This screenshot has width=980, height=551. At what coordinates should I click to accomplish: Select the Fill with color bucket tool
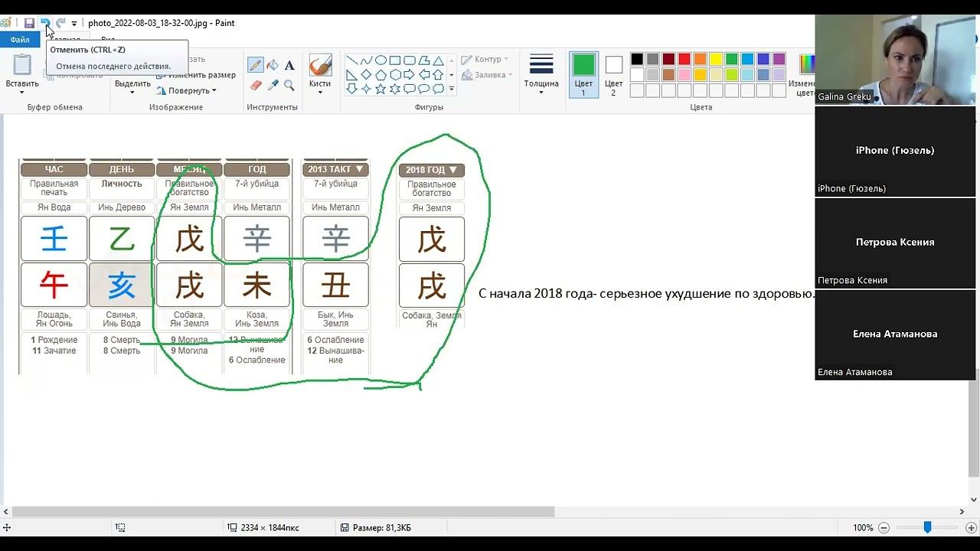tap(273, 66)
